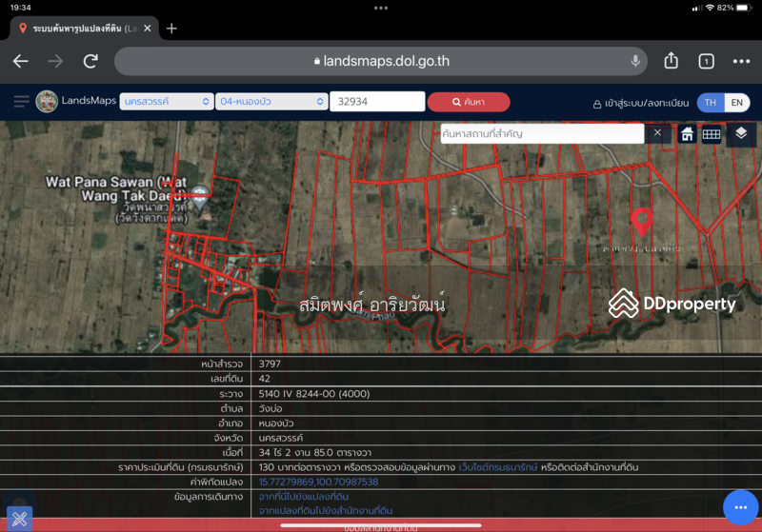
Task: Click the home icon on the map
Action: click(687, 134)
